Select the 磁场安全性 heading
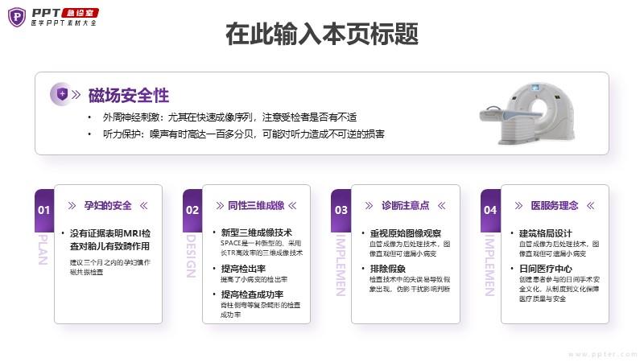Screen dimensions: 644x362 pyautogui.click(x=129, y=96)
